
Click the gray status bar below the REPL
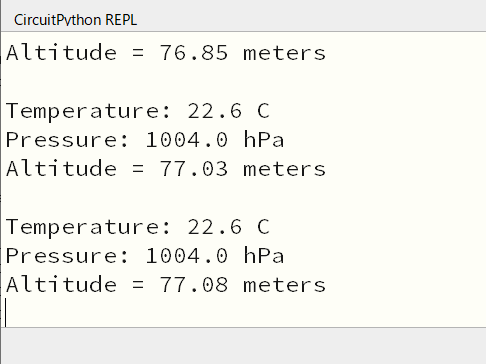(x=243, y=346)
